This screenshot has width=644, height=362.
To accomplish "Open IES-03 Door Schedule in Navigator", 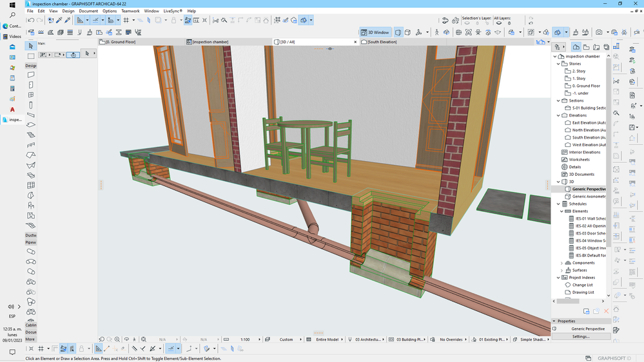I will click(x=590, y=233).
